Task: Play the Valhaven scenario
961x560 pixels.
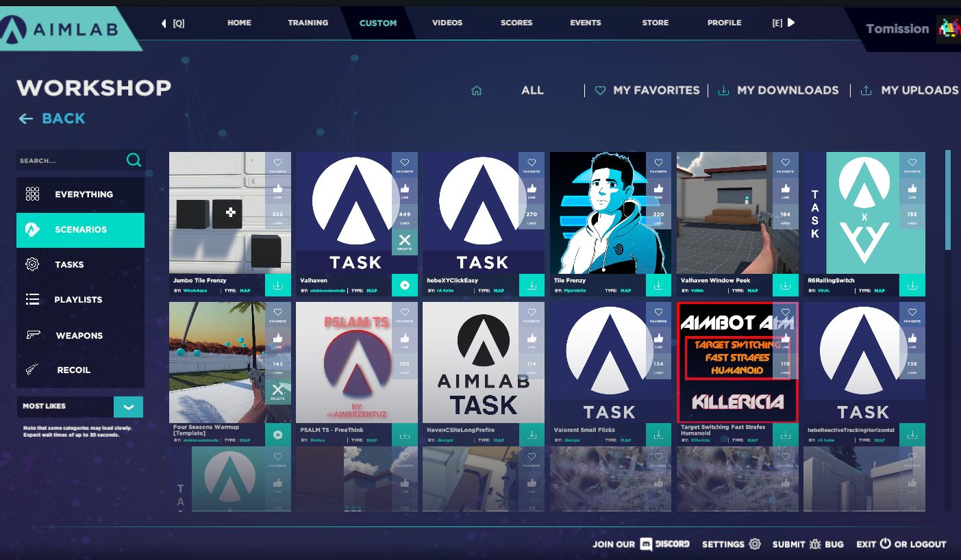Action: [x=405, y=285]
